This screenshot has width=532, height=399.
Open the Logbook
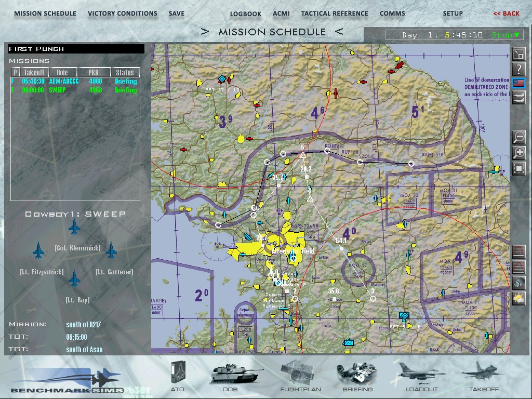pyautogui.click(x=246, y=14)
